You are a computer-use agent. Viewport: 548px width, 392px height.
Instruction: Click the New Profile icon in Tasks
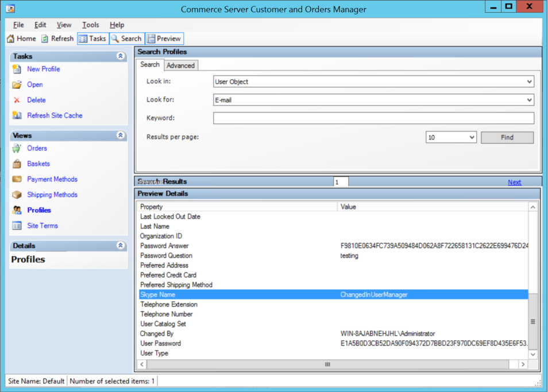point(17,69)
